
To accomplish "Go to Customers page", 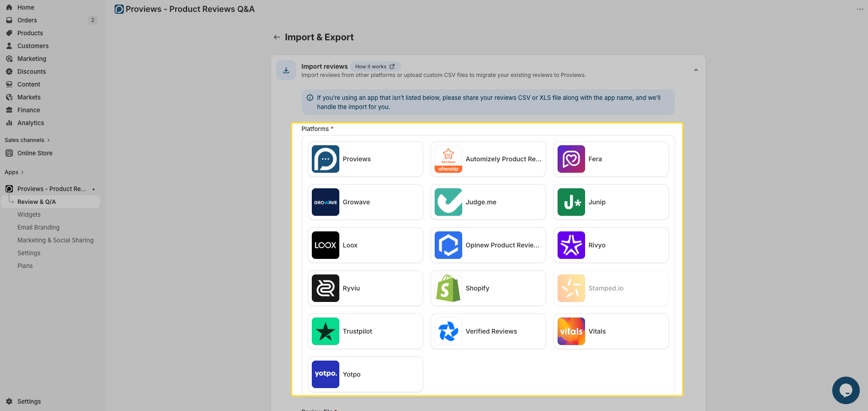I will pyautogui.click(x=33, y=46).
